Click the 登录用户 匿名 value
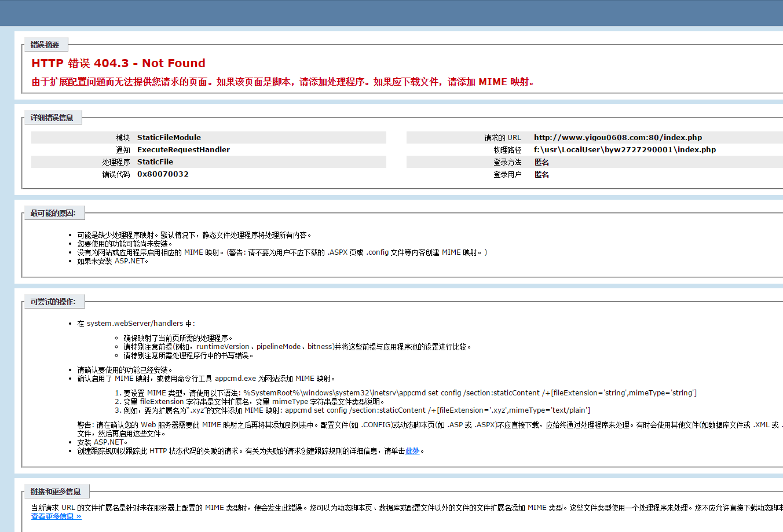783x532 pixels. 541,174
